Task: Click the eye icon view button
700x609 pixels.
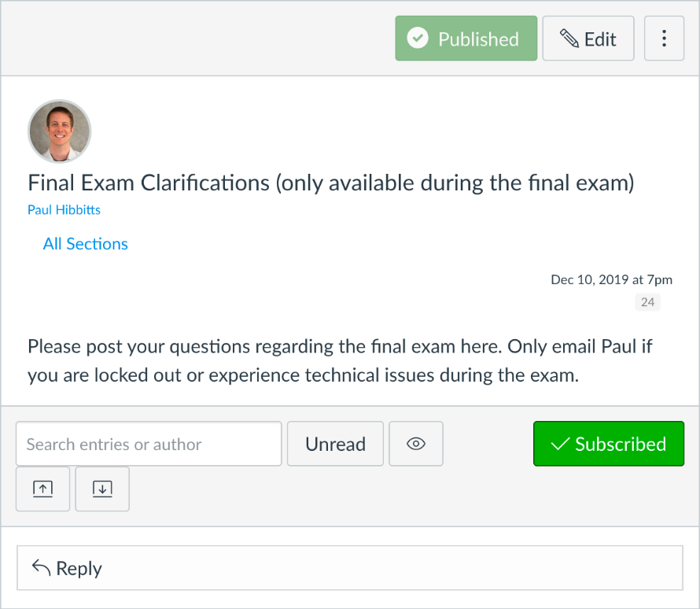Action: click(415, 444)
